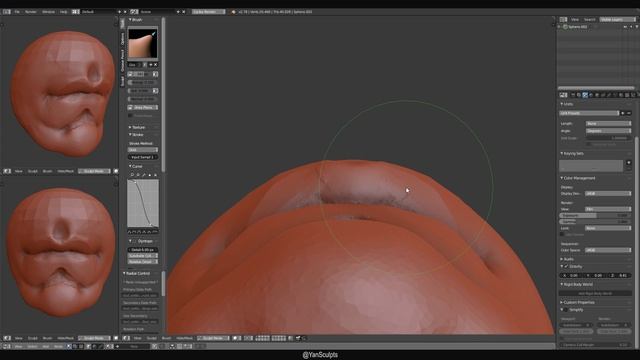Open the Render Layers properties tab icon
Screen dimensions: 640x360
click(x=579, y=95)
